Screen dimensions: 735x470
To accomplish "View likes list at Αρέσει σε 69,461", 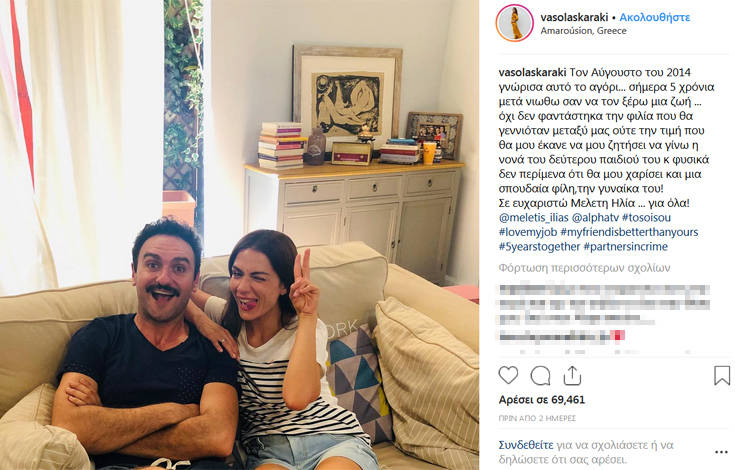I will tap(542, 400).
